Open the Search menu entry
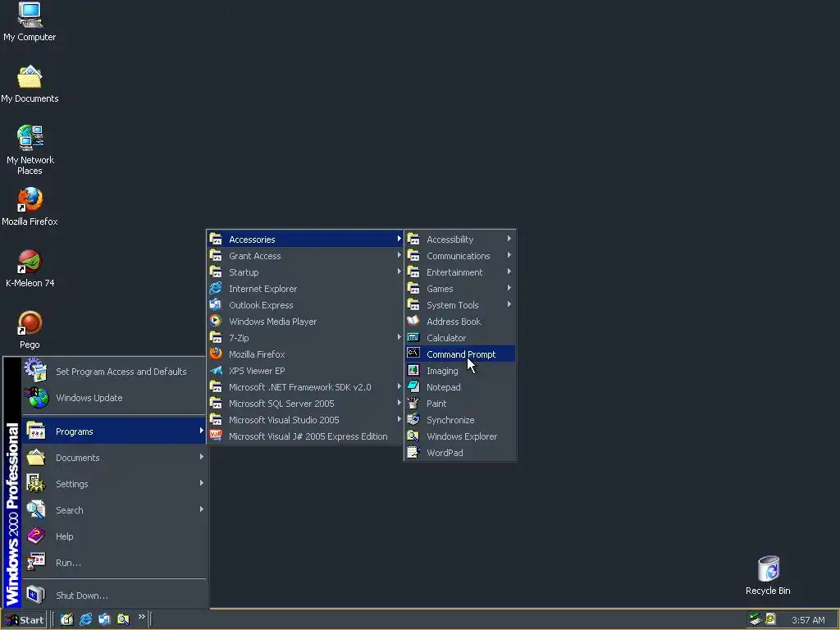 coord(114,510)
